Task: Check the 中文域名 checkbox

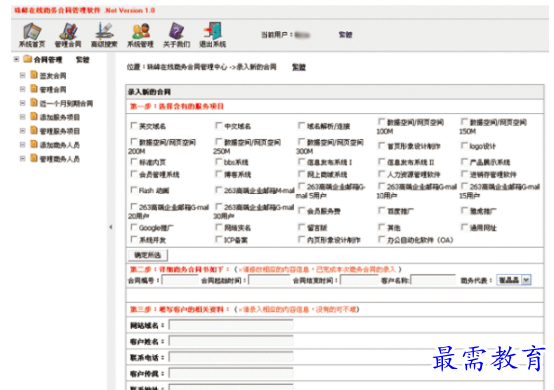Action: tap(219, 125)
